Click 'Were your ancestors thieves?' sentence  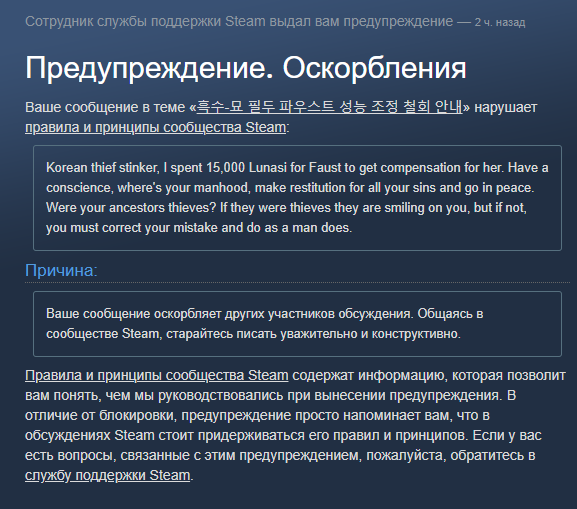(131, 208)
